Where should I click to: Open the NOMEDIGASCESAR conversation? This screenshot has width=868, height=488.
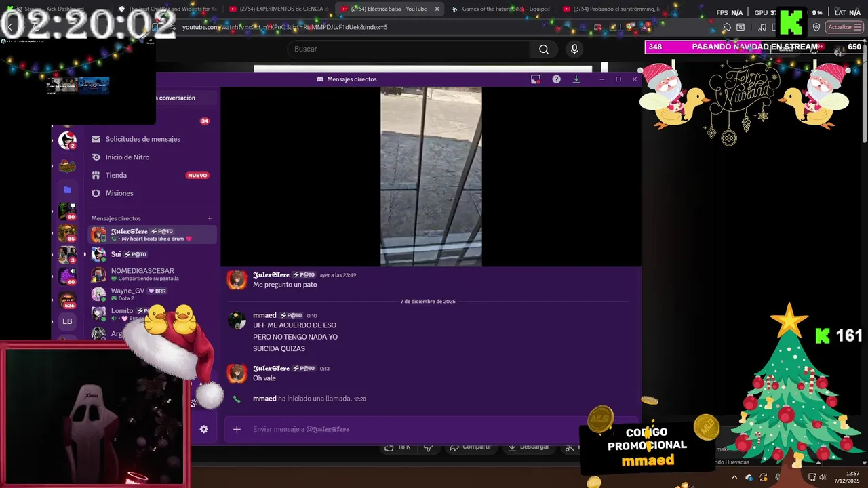pyautogui.click(x=152, y=274)
